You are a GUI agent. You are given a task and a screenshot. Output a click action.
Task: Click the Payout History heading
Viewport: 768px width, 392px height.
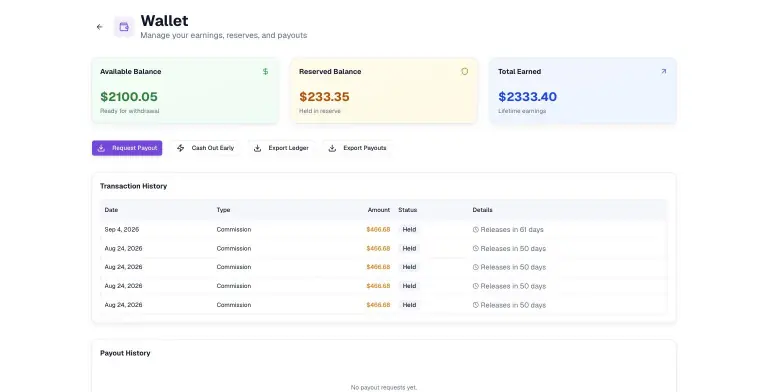pyautogui.click(x=125, y=353)
